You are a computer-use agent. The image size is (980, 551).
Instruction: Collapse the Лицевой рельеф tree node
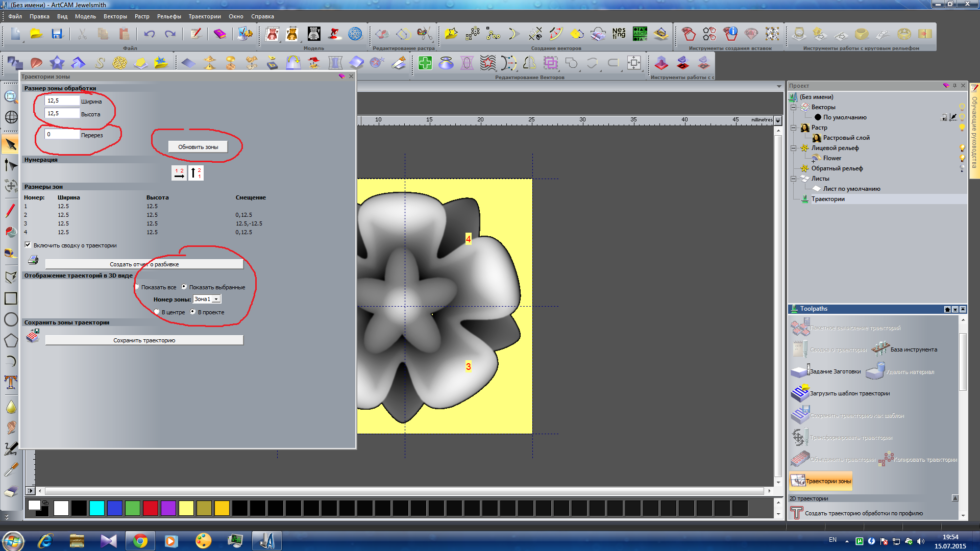pyautogui.click(x=794, y=148)
